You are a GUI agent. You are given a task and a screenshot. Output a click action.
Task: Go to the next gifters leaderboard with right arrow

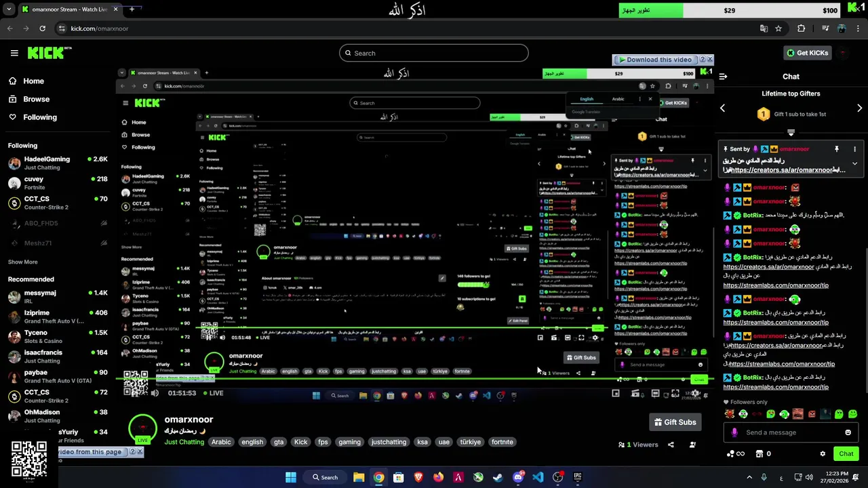[859, 108]
